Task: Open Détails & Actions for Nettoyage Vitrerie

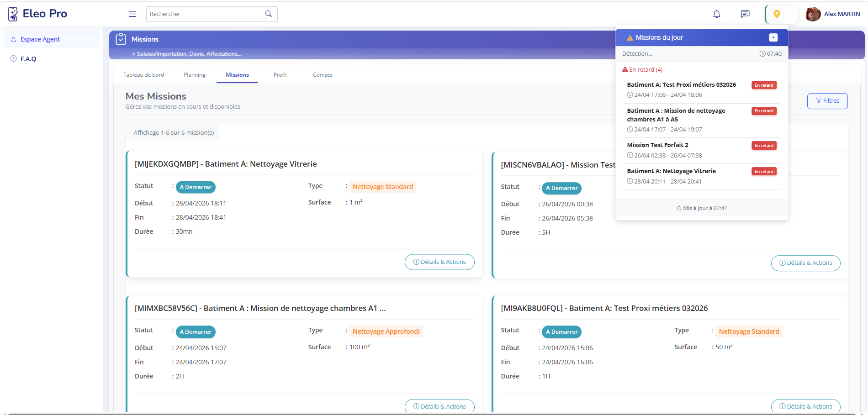Action: coord(439,262)
